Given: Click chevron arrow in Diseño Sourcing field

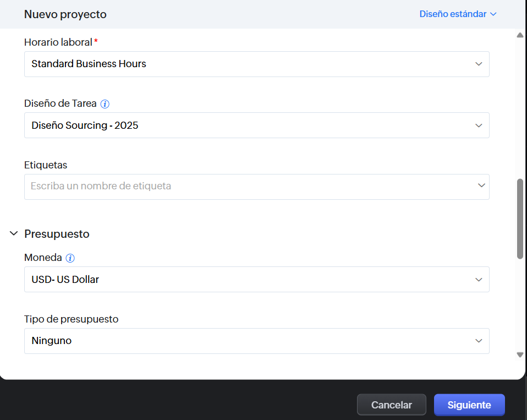Looking at the screenshot, I should (x=479, y=126).
